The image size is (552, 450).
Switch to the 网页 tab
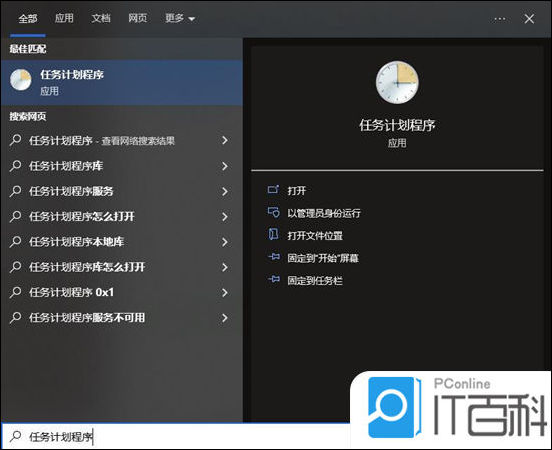(x=137, y=18)
